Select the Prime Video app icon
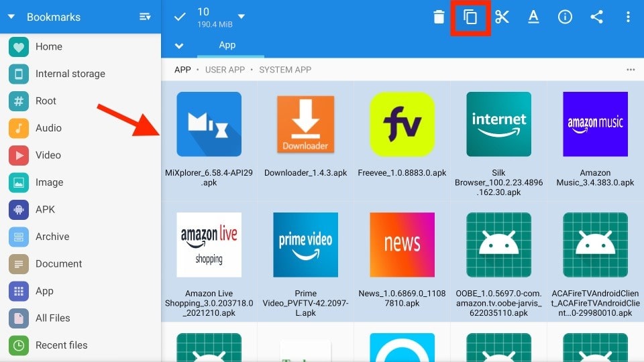 [306, 245]
